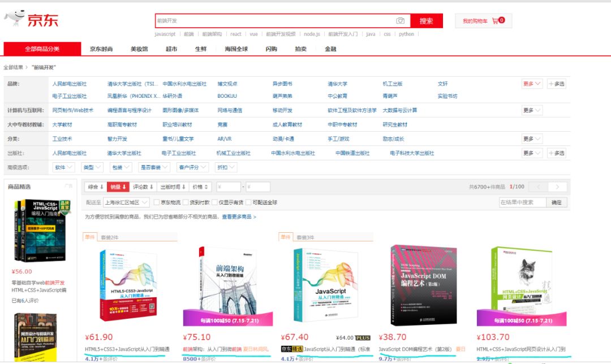Viewport: 611px width, 364px height.
Task: Click the descending arrow beside 销量
Action: [x=124, y=187]
